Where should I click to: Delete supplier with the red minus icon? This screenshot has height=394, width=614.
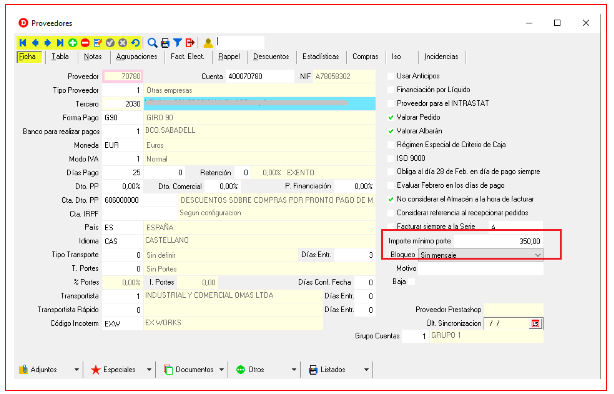point(85,43)
